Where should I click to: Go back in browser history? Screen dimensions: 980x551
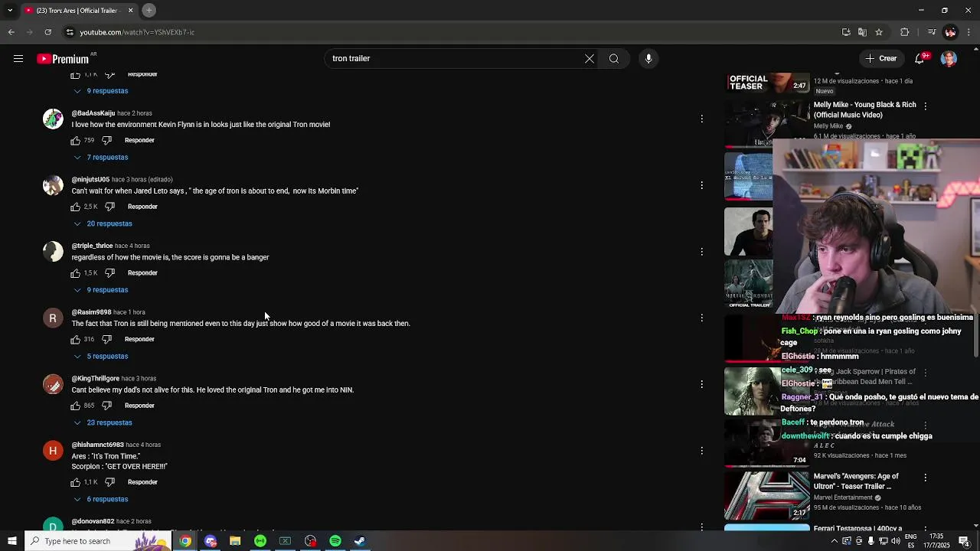11,32
